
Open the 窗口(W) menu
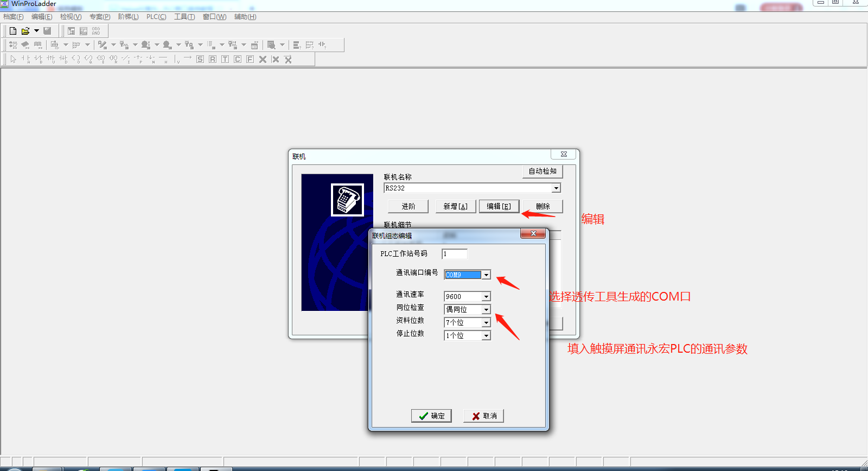(x=215, y=17)
